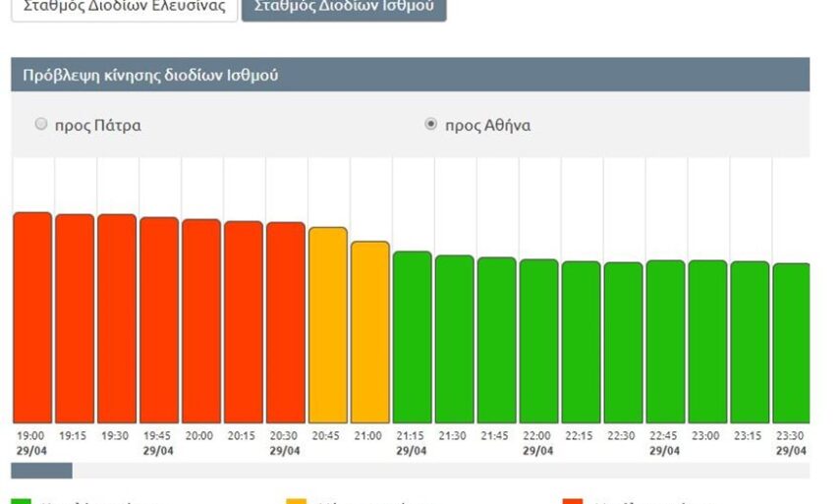Click the green bar at 22:00

tap(539, 341)
